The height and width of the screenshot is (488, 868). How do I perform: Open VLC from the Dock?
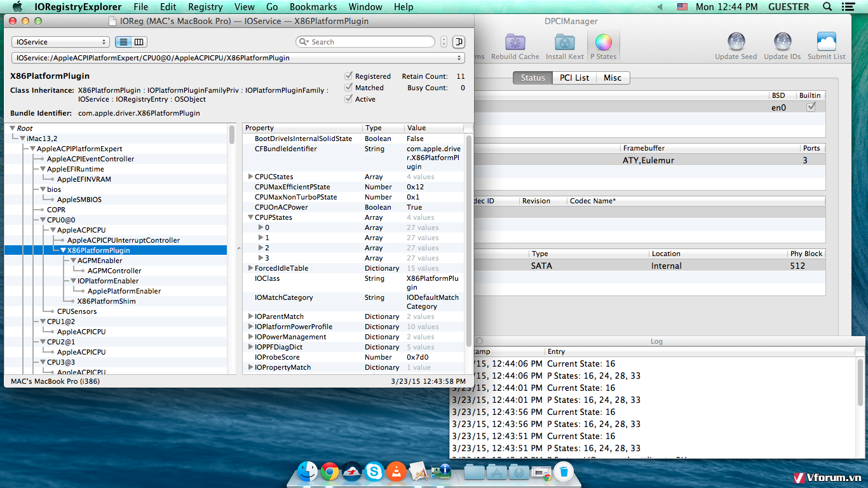point(397,471)
